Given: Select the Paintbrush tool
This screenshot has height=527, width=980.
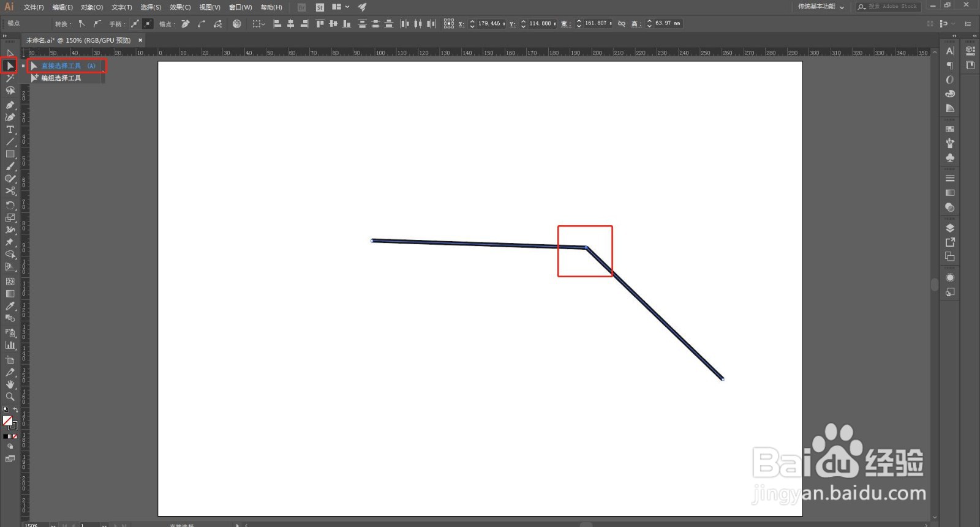Looking at the screenshot, I should [10, 166].
